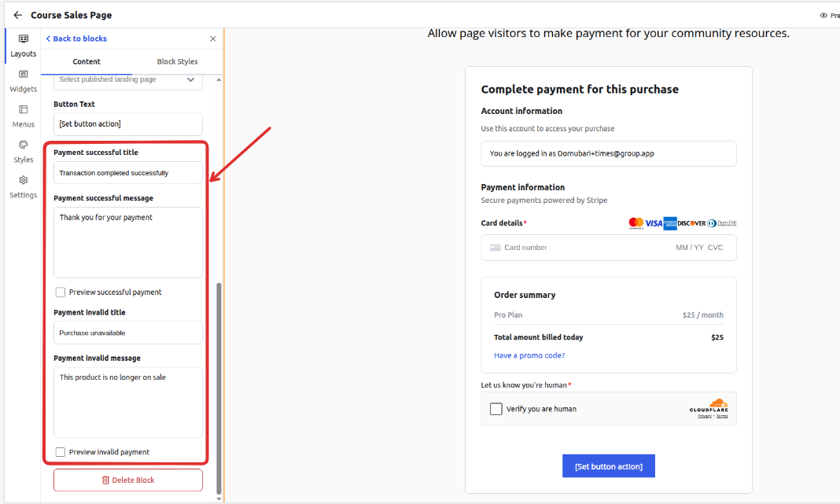Enable Preview successful payment checkbox
Screen dimensions: 840x504
(61, 292)
